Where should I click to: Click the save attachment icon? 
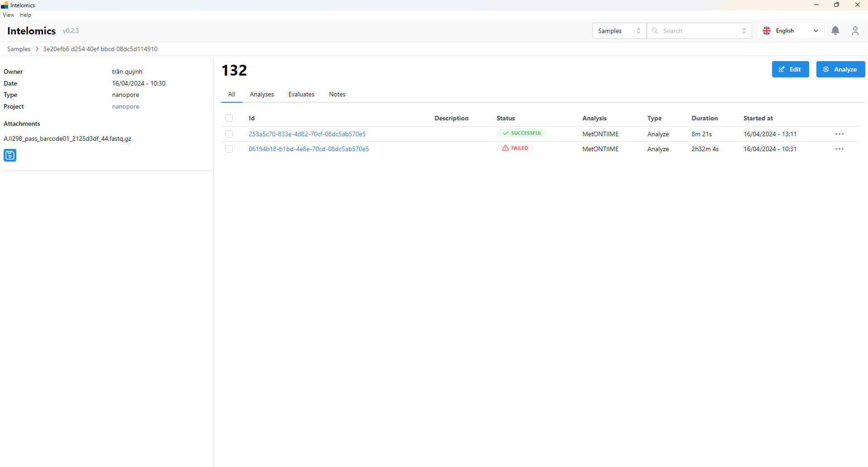tap(10, 155)
